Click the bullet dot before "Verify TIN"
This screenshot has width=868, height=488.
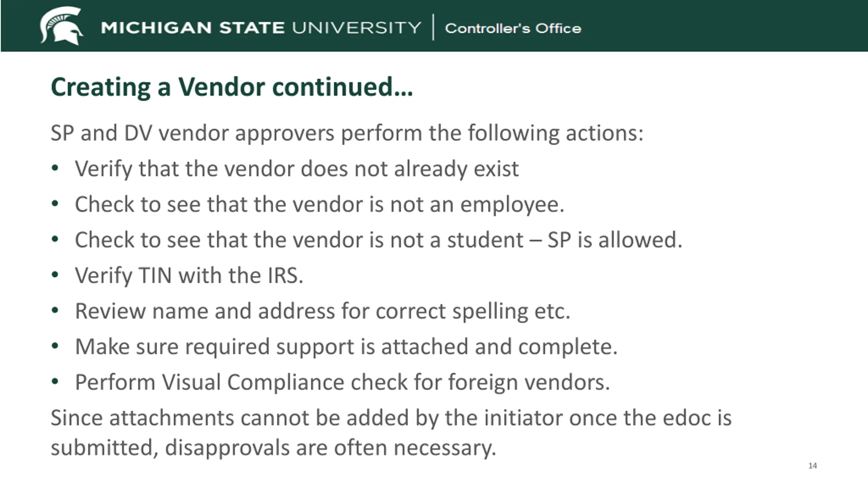55,274
